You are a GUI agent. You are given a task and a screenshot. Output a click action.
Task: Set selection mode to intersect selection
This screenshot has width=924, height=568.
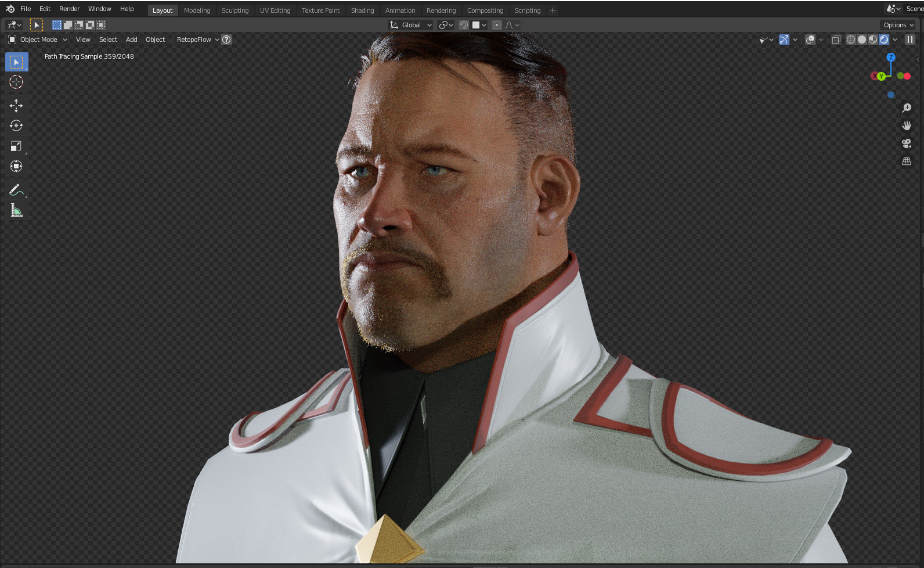click(101, 25)
